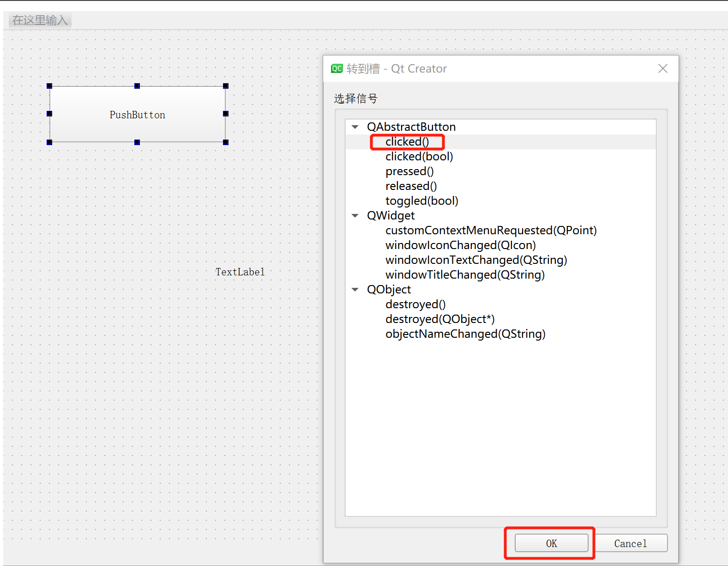This screenshot has height=566, width=728.
Task: Select the PushButton widget on form
Action: [138, 114]
